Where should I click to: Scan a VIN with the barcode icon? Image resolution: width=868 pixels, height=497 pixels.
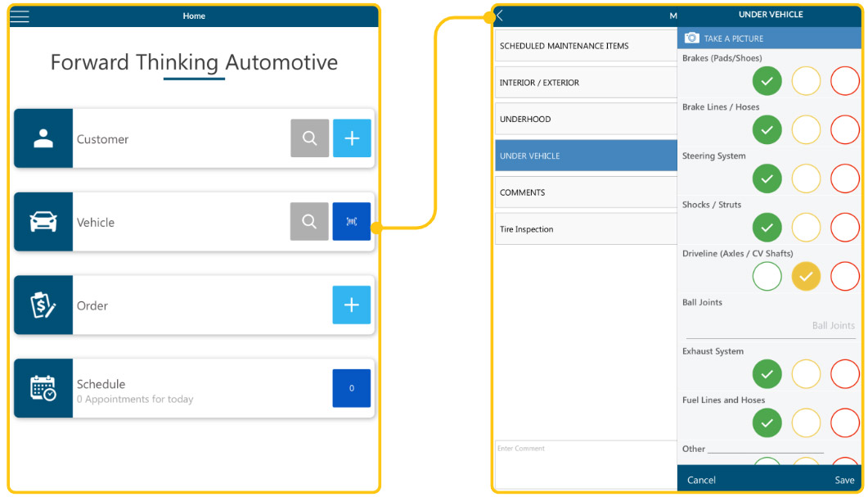tap(352, 221)
